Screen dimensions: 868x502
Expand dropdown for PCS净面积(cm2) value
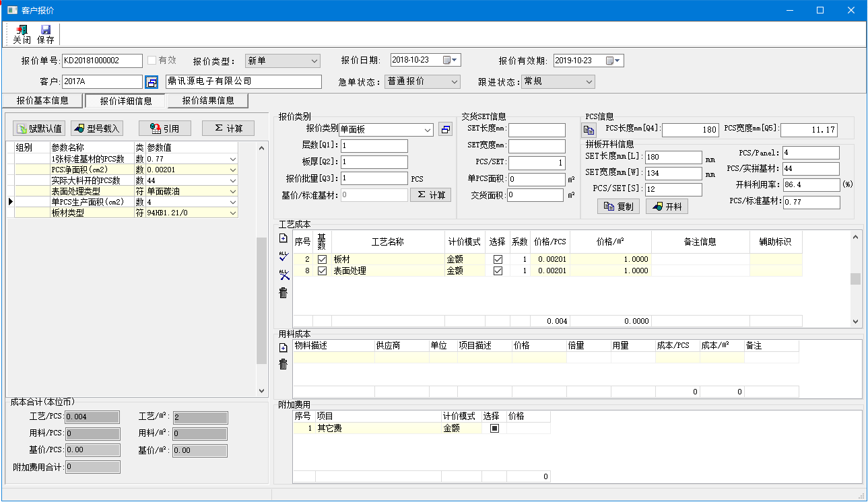[233, 170]
